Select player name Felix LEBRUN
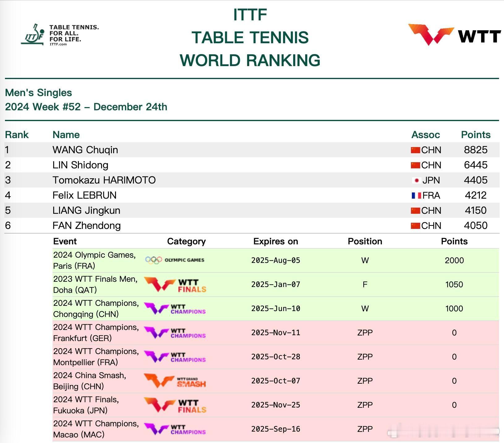 click(84, 195)
